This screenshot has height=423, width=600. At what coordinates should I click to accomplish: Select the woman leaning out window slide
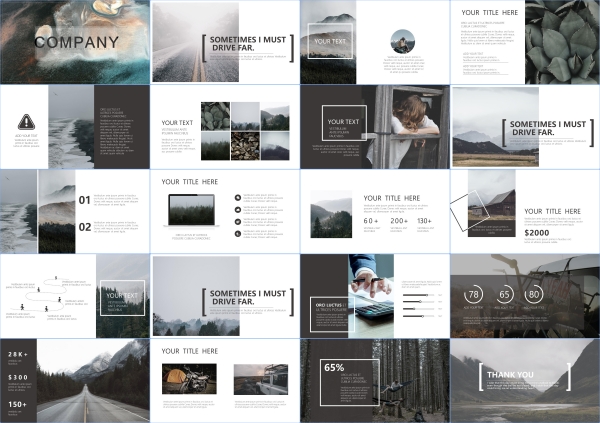coord(374,126)
